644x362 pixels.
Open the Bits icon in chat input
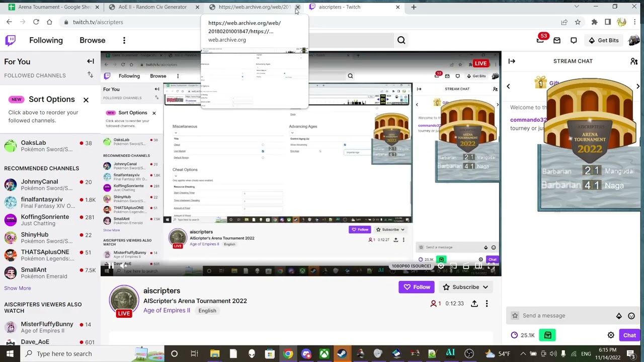[x=619, y=316]
